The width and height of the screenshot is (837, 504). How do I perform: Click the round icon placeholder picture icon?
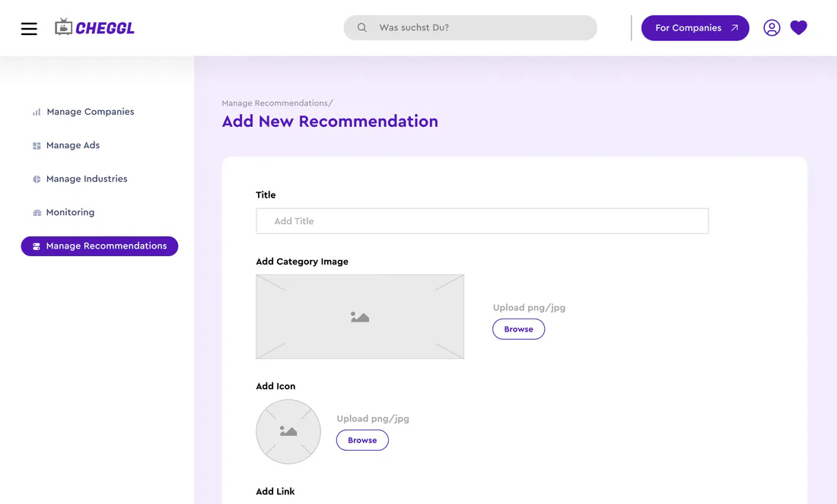coord(288,431)
